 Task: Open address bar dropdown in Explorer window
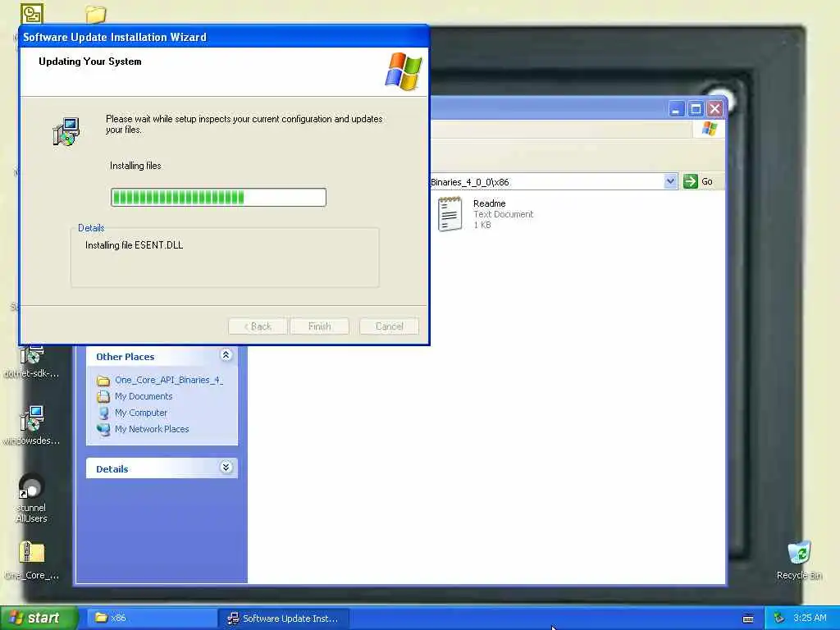[670, 181]
